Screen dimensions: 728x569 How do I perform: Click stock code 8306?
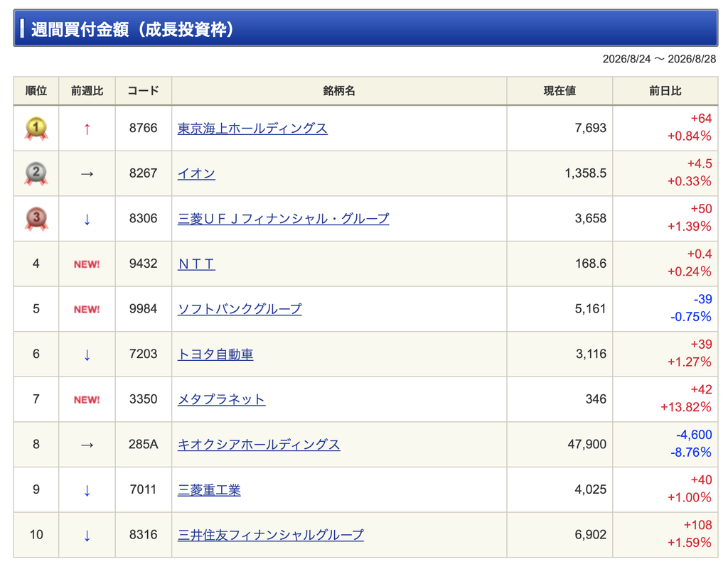click(144, 218)
